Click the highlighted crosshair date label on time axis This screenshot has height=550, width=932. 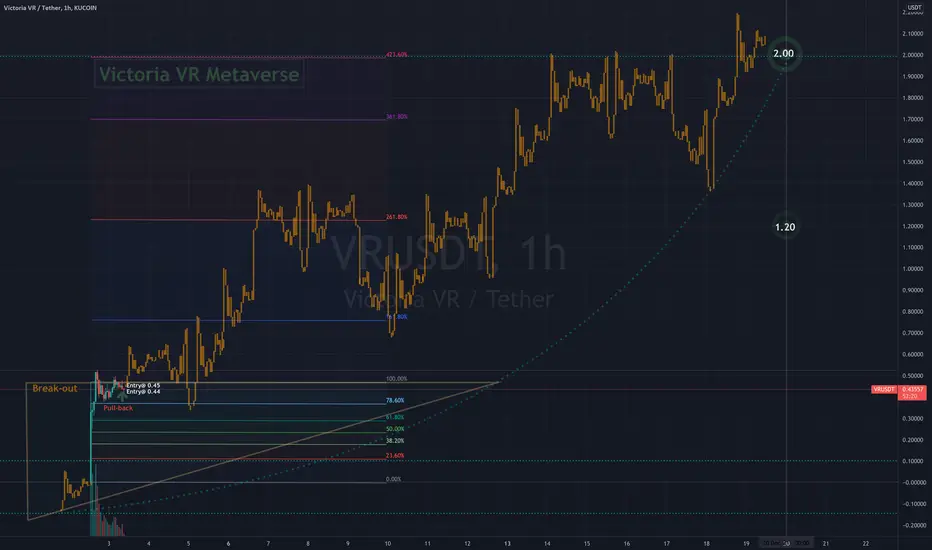(x=786, y=543)
